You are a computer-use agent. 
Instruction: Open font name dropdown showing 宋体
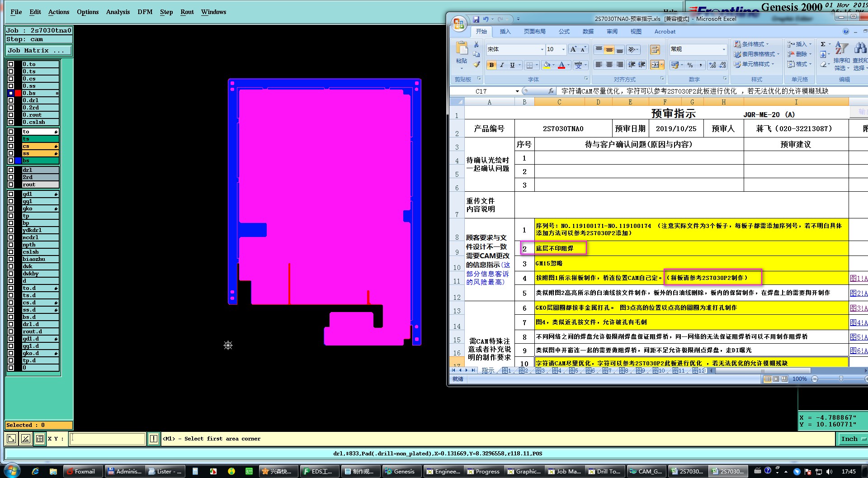point(542,49)
